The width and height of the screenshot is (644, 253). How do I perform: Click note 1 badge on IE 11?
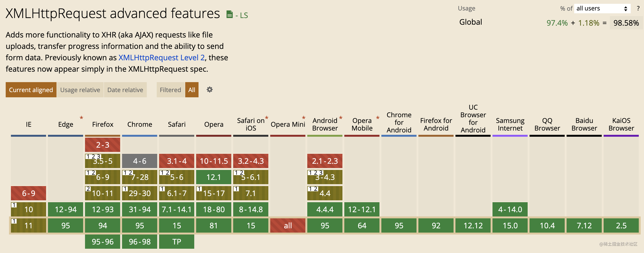coord(14,221)
